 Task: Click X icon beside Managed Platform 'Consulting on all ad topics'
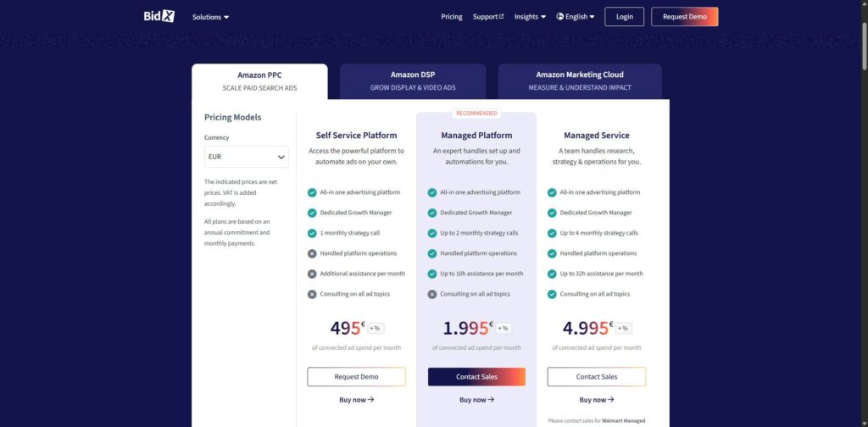pos(432,294)
